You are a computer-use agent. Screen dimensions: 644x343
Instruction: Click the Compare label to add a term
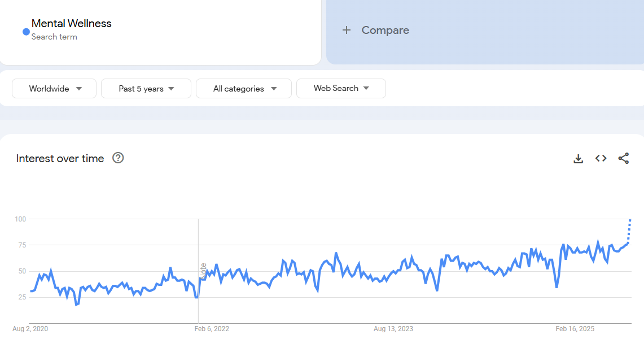(x=385, y=31)
